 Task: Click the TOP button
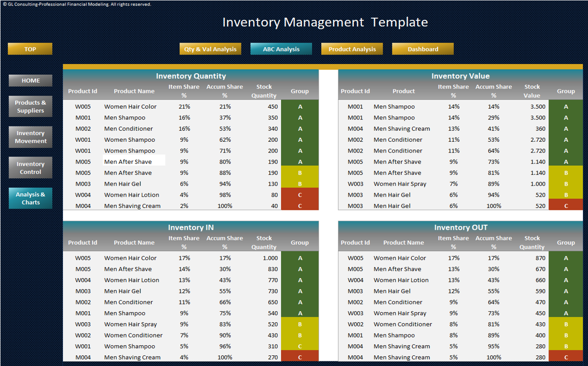(30, 49)
